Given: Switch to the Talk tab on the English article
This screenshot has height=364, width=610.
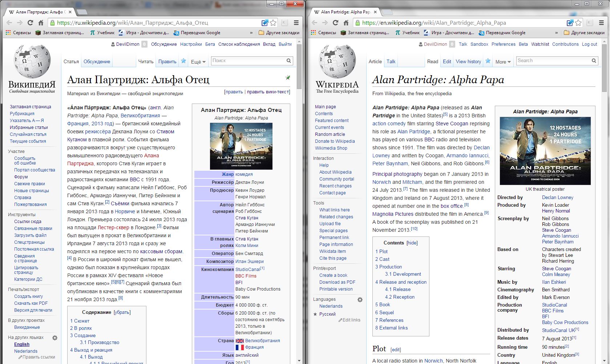Looking at the screenshot, I should [x=391, y=61].
